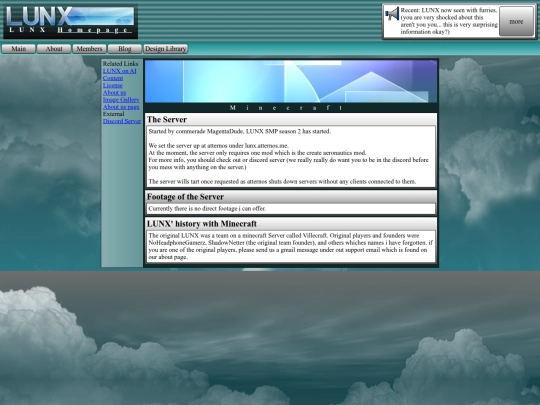Click the 'The server wills tart once requested' line
This screenshot has width=540, height=405.
(x=282, y=182)
